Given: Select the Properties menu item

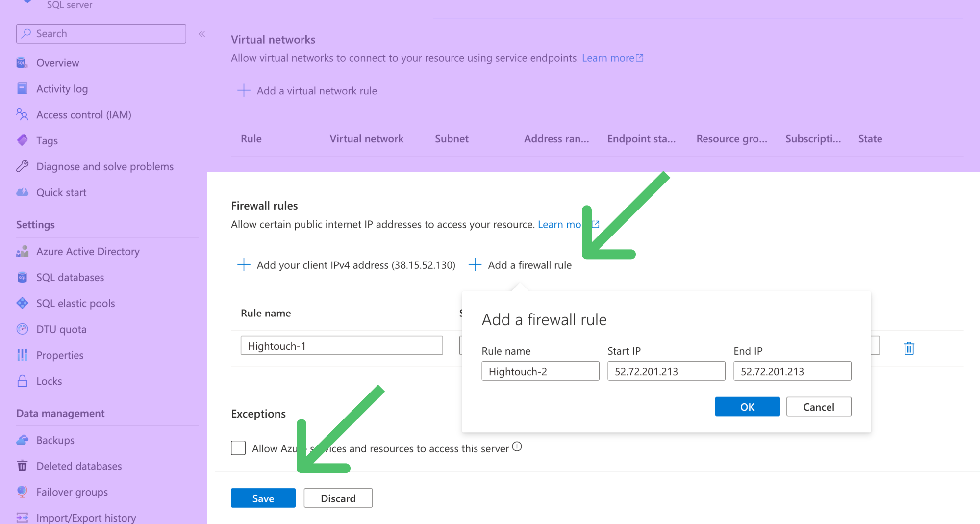Looking at the screenshot, I should (60, 355).
